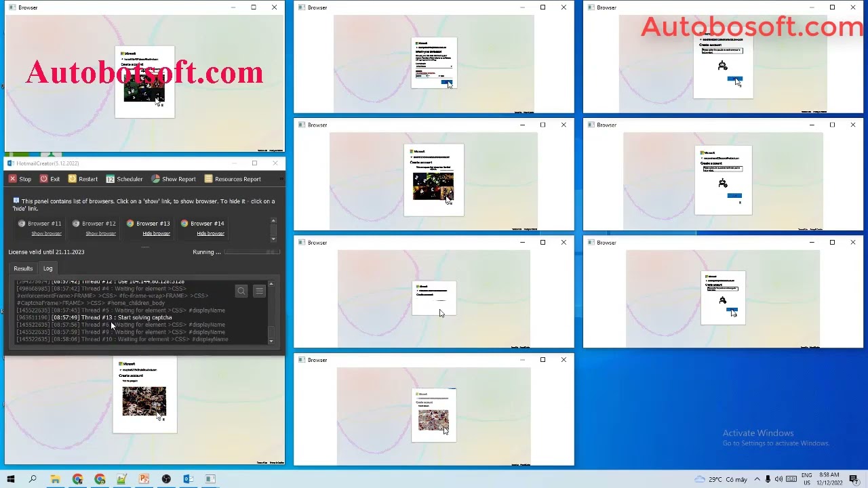Click '#home_children_body' in the log
868x488 pixels.
136,303
